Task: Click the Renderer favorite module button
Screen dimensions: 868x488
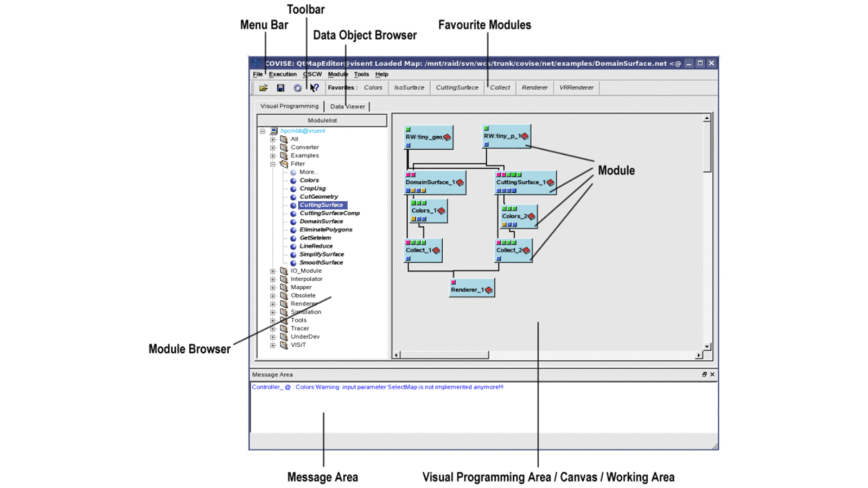Action: point(534,87)
